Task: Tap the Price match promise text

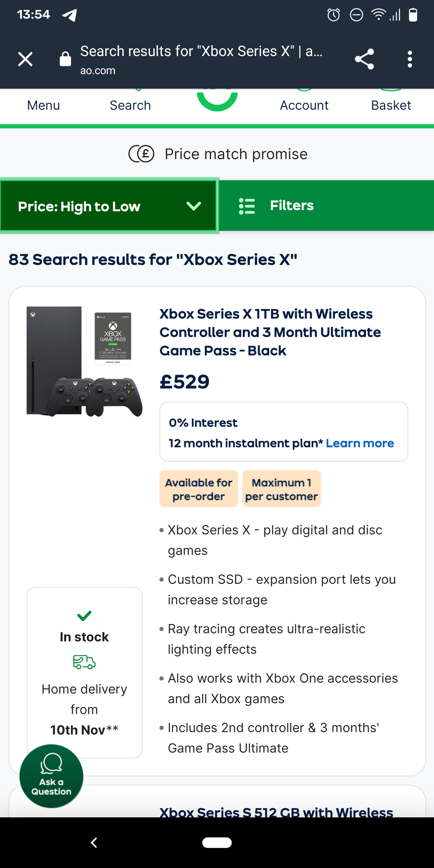Action: coord(236,154)
